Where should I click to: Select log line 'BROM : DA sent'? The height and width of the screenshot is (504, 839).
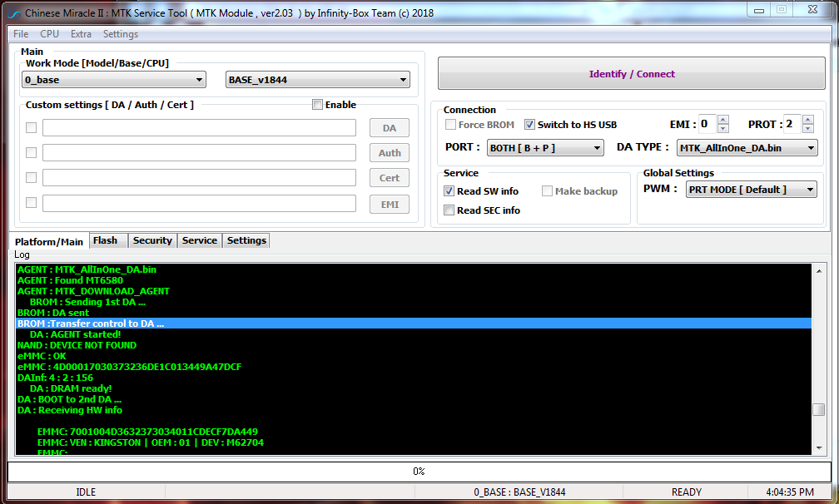tap(414, 313)
